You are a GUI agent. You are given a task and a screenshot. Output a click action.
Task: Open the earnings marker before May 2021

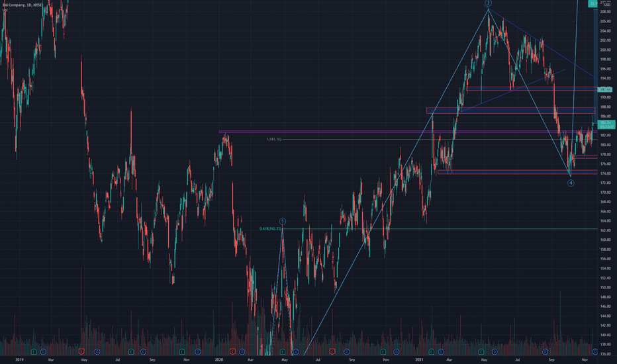point(481,351)
